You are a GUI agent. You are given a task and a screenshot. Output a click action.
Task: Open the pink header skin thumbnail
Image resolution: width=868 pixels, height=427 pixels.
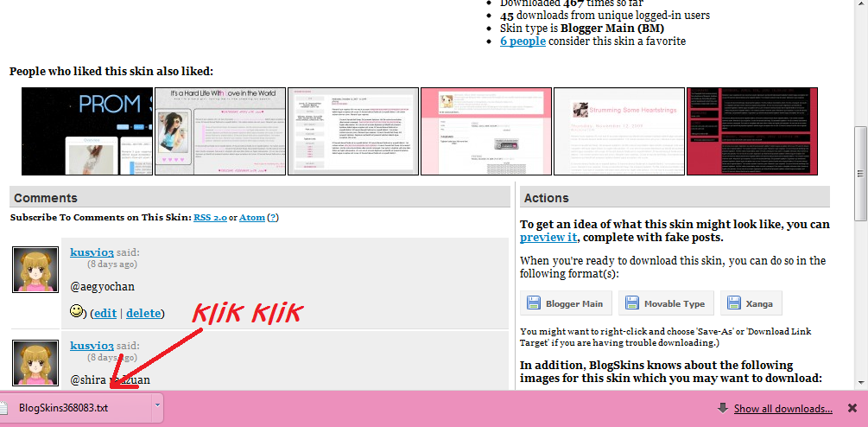point(486,131)
